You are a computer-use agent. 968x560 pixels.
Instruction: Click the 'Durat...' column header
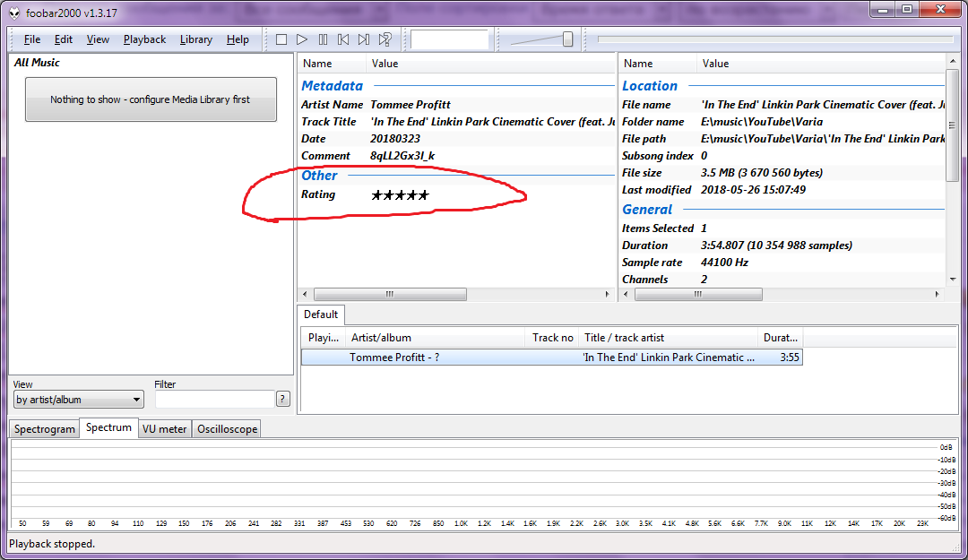click(781, 338)
